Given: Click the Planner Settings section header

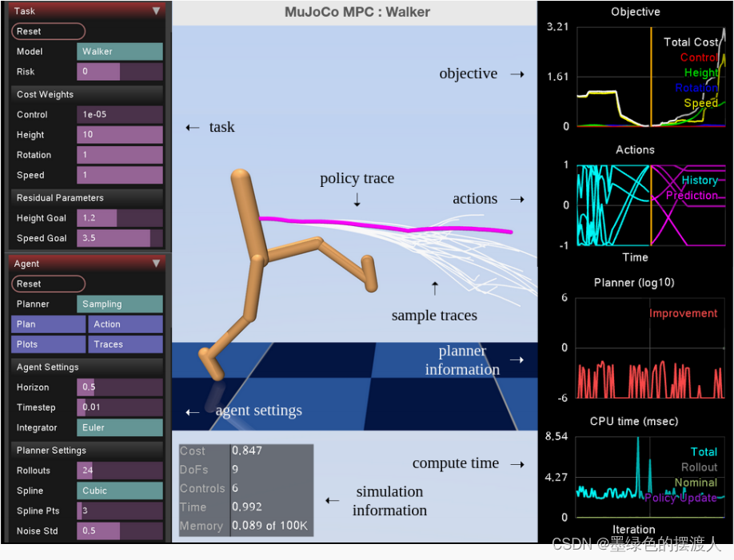Looking at the screenshot, I should coord(87,451).
